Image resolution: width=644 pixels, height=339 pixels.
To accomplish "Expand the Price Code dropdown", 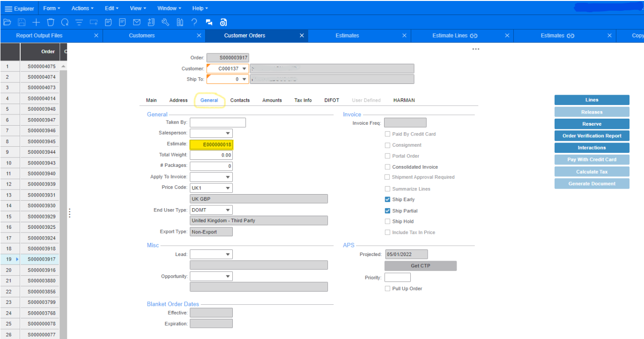I will pyautogui.click(x=228, y=188).
